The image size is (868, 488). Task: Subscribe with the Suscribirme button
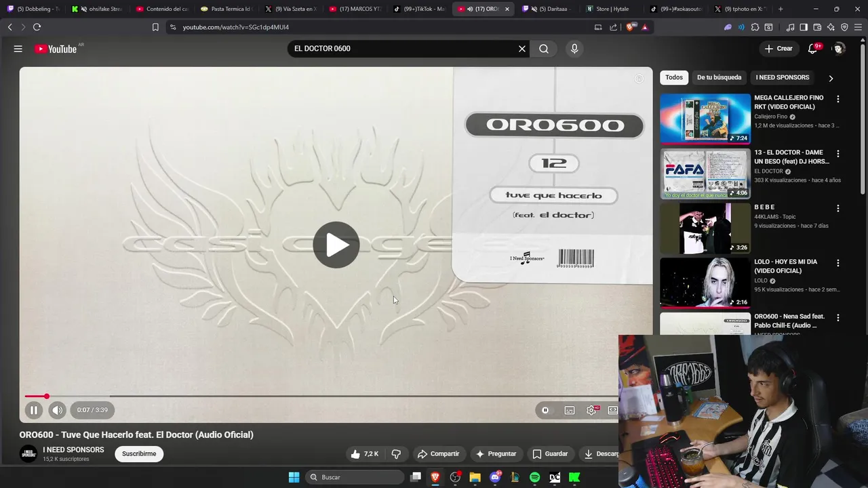(x=139, y=454)
